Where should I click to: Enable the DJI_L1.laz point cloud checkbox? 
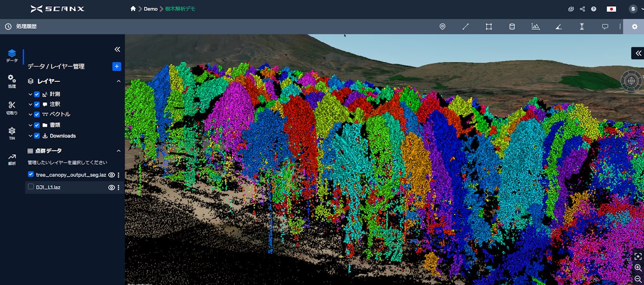[x=30, y=187]
